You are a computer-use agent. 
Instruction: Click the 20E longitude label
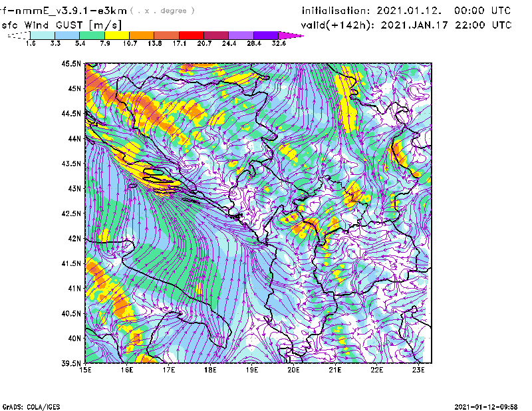(293, 370)
